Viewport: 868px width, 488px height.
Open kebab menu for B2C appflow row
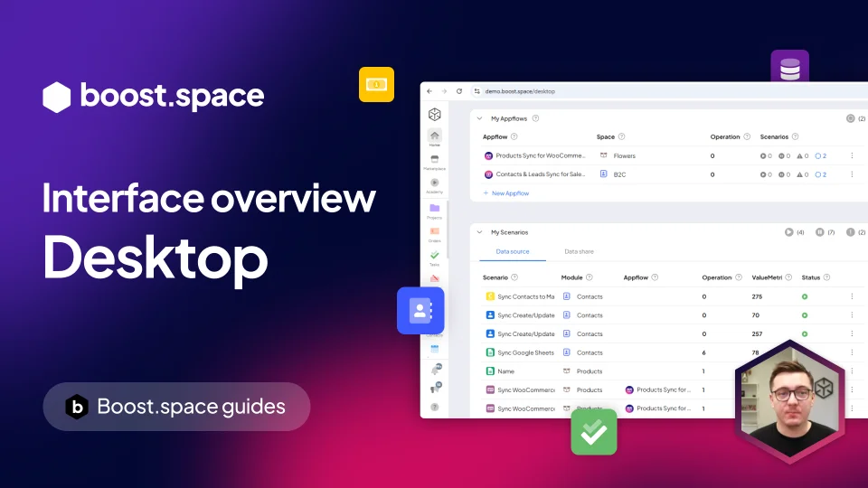point(852,174)
